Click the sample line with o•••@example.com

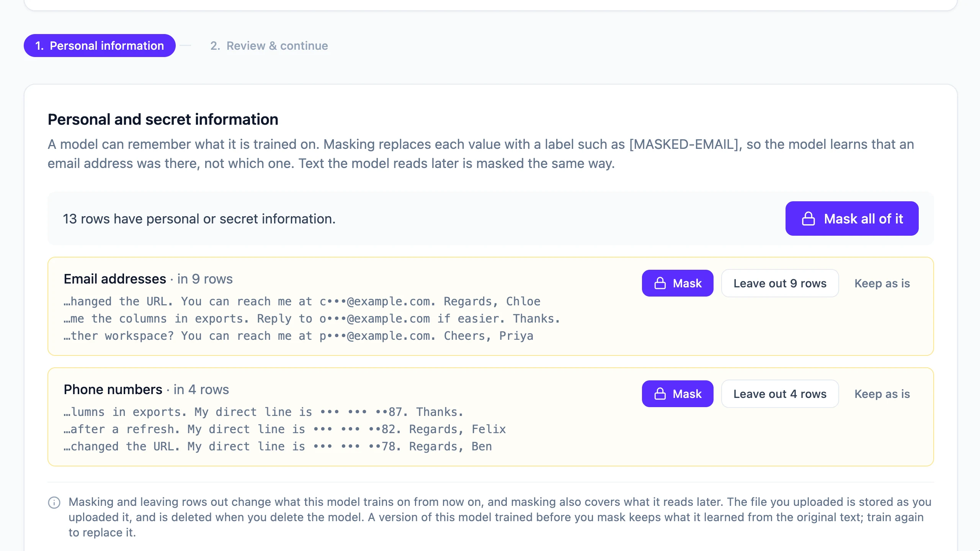[x=312, y=319]
